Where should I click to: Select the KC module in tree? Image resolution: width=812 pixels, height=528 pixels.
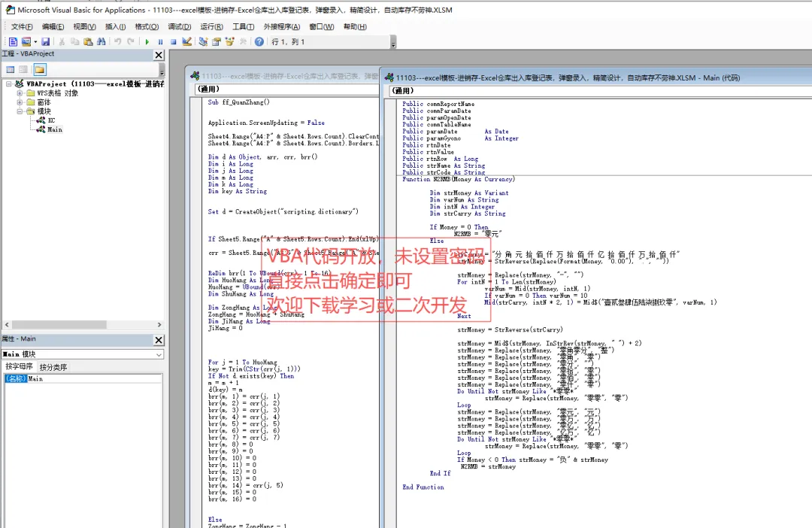51,120
